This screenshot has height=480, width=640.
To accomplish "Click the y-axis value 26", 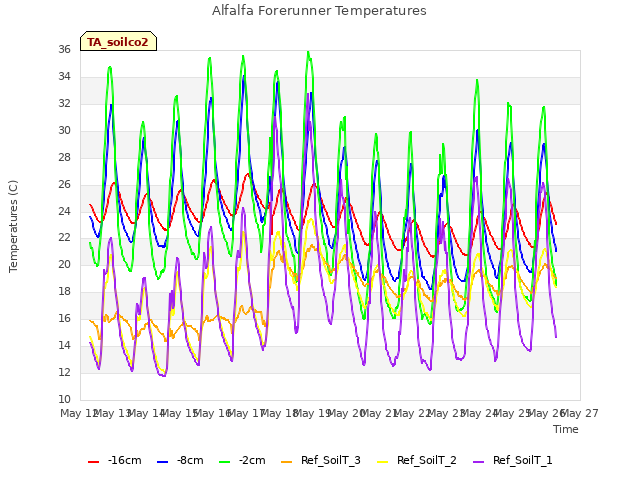I will 64,184.
